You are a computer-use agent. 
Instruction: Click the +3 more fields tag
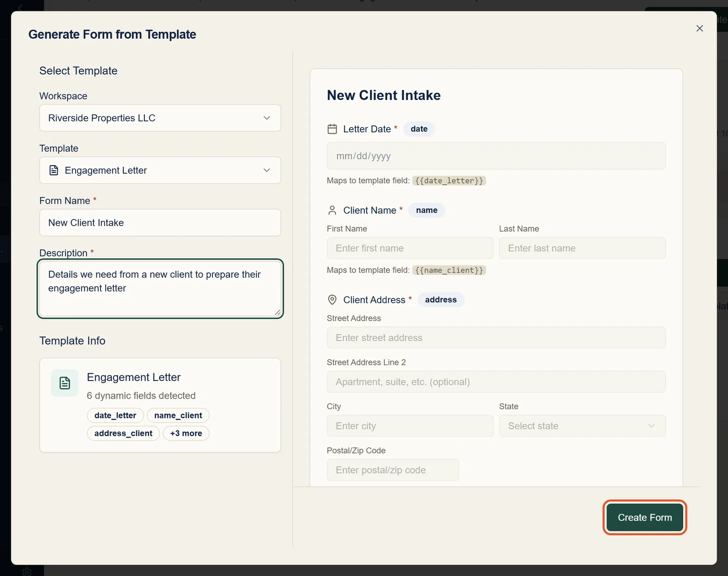pyautogui.click(x=186, y=433)
